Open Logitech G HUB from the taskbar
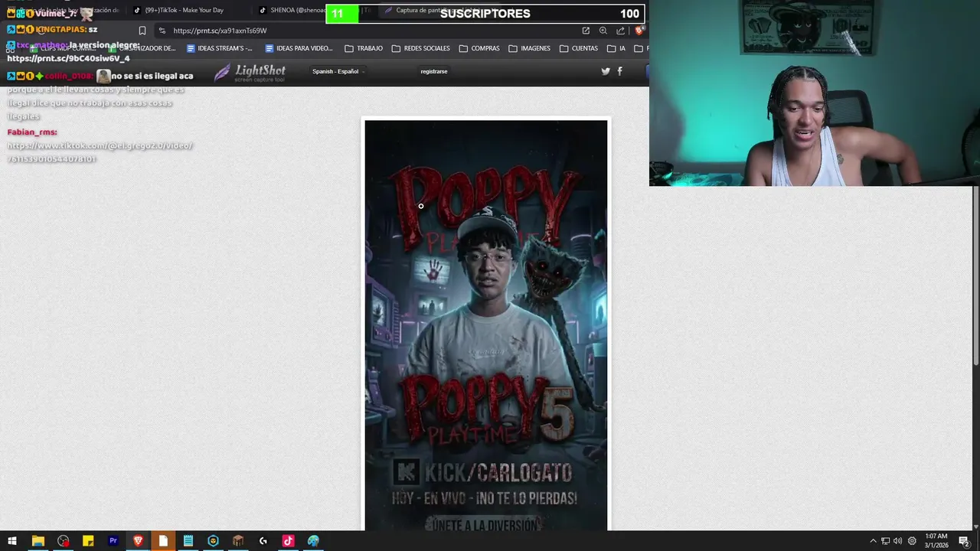 tap(263, 541)
